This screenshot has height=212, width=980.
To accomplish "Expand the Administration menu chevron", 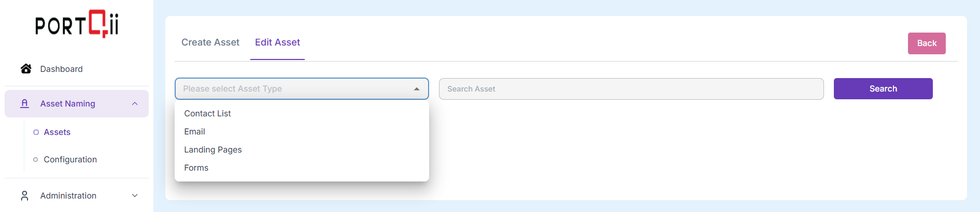I will [x=135, y=195].
